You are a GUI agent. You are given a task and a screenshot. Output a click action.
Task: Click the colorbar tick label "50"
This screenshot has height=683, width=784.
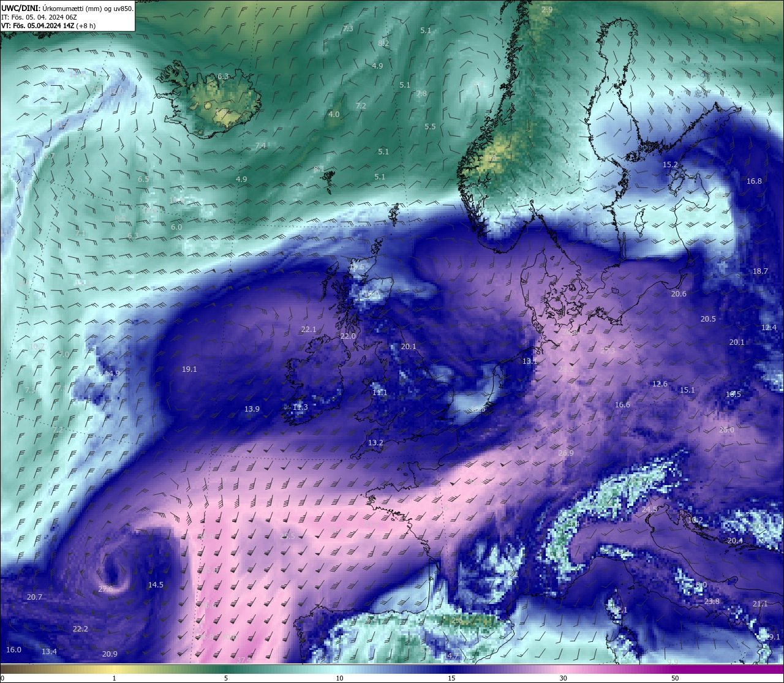[675, 678]
